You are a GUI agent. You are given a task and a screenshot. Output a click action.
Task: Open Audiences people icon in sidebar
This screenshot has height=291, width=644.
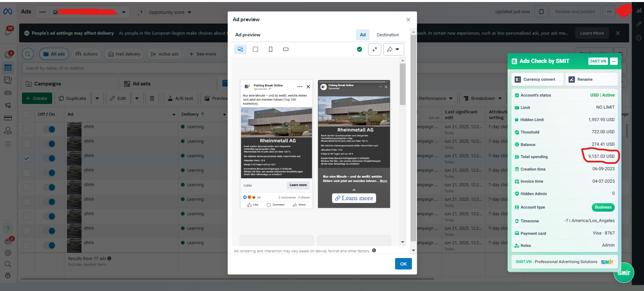pyautogui.click(x=8, y=93)
